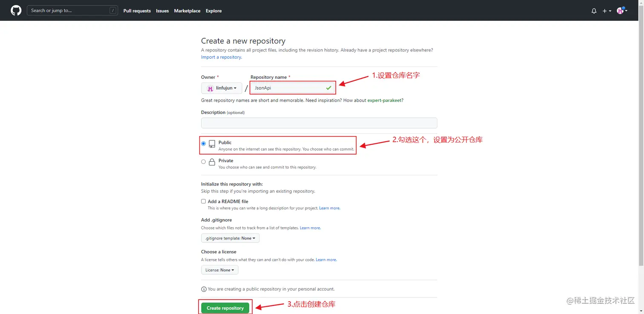Open the Owner linfujun dropdown
The image size is (644, 314).
[x=221, y=88]
